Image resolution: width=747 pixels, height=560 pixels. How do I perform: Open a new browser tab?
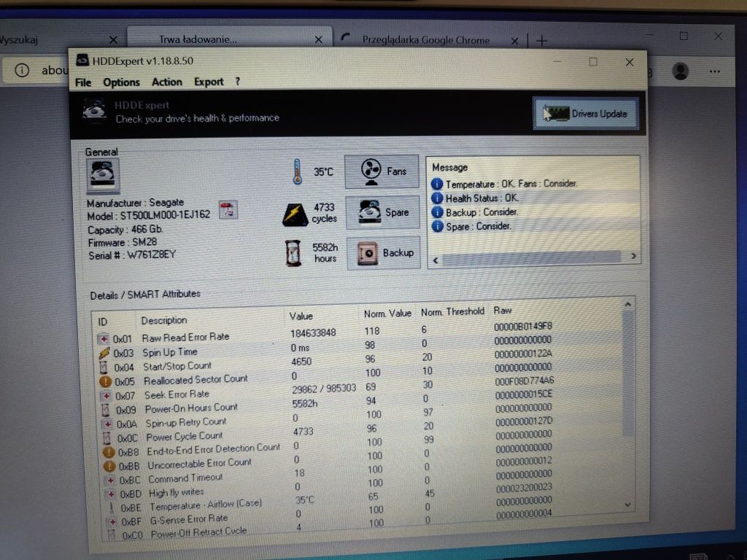[542, 41]
